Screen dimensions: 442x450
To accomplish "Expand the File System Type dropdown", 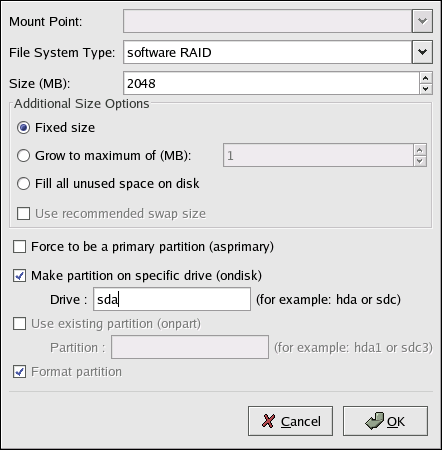I will (x=422, y=52).
